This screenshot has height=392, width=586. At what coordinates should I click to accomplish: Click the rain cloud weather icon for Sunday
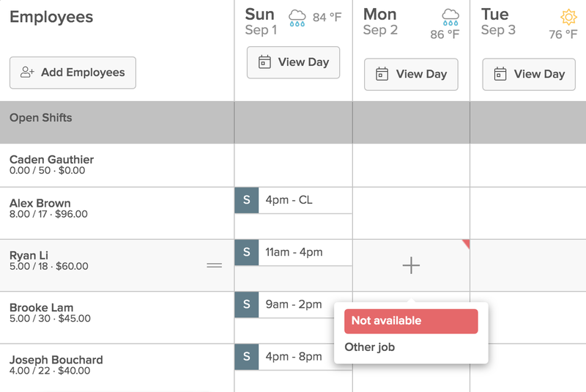(x=297, y=18)
